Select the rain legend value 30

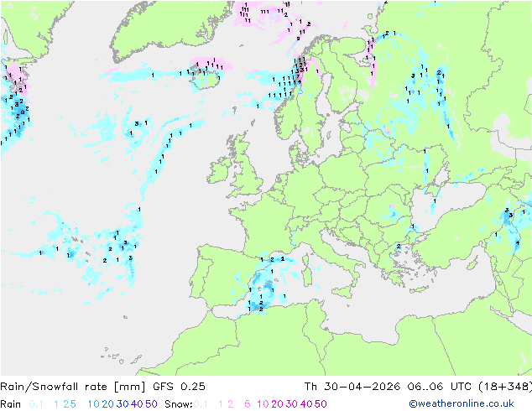[123, 404]
